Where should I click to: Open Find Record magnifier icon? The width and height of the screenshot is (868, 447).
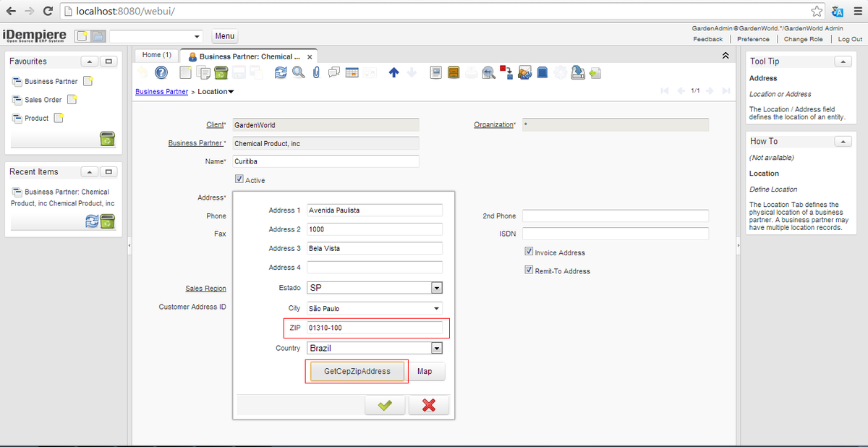click(x=298, y=72)
